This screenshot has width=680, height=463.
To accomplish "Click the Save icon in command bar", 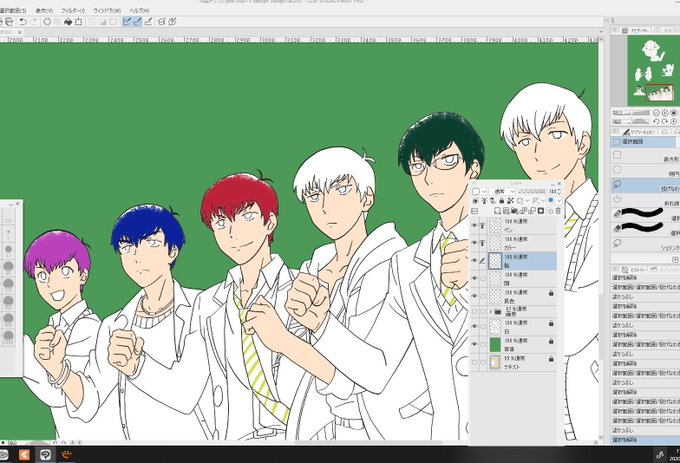I will [x=9, y=22].
